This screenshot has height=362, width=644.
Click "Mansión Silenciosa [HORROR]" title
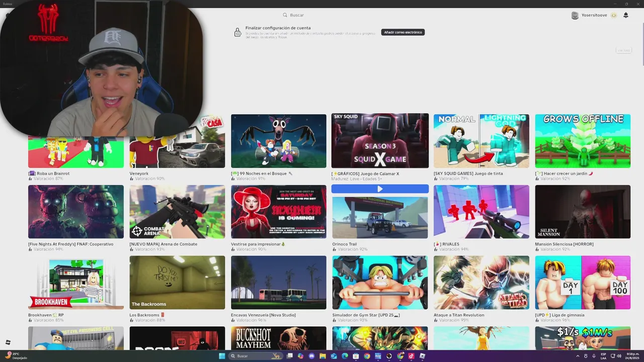tap(564, 244)
